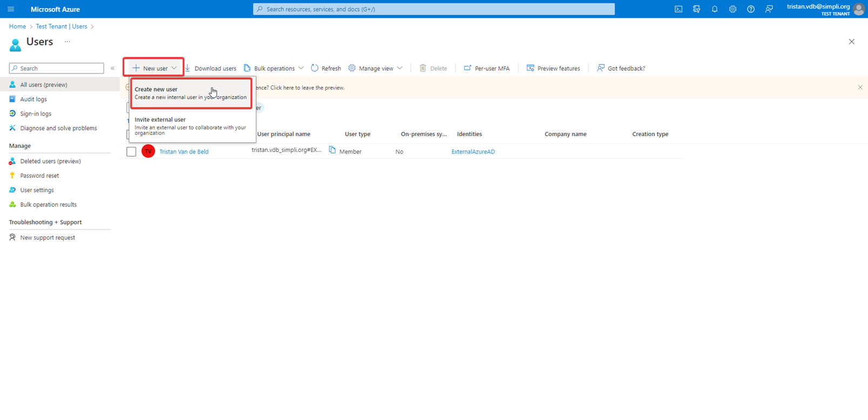Click the Download users toolbar button
Screen dimensions: 868x420
[211, 68]
